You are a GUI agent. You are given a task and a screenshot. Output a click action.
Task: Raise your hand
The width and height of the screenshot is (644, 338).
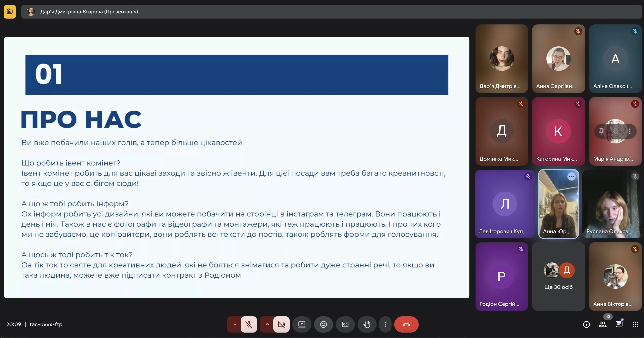click(x=367, y=324)
